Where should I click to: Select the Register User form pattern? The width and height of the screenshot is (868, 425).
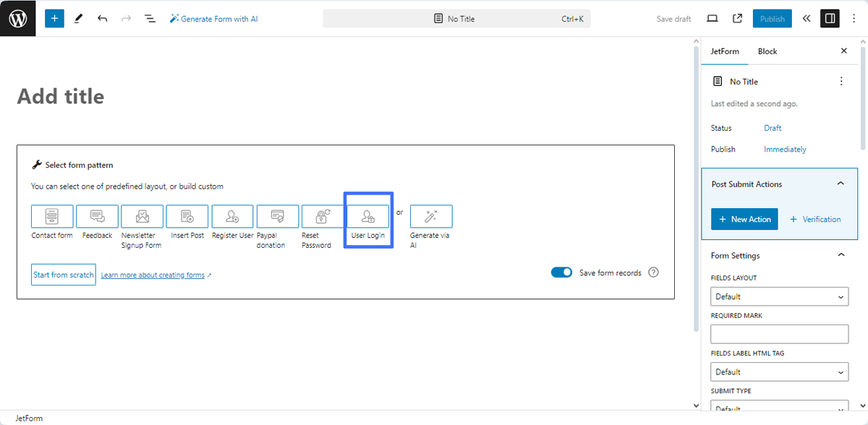tap(231, 216)
